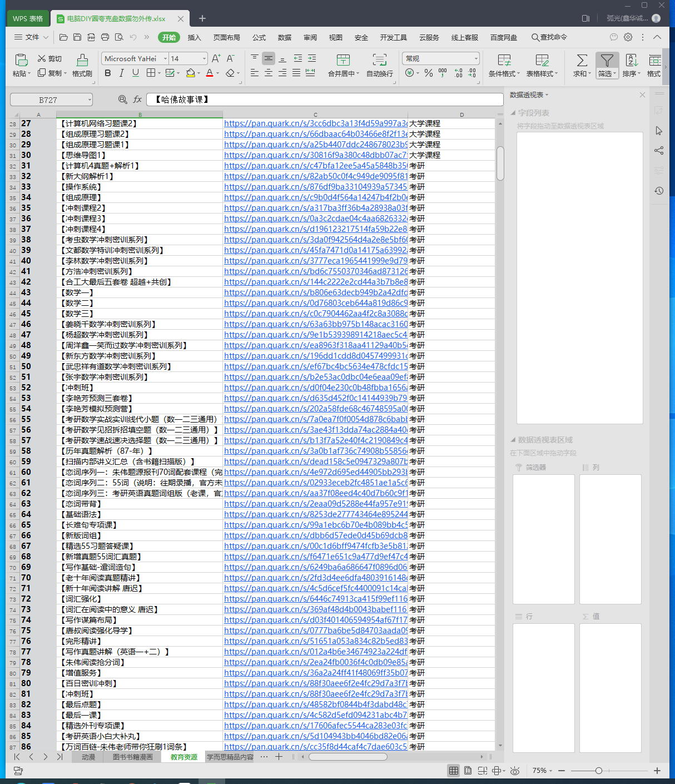Toggle Auto Wrap (自动换行)

[x=380, y=65]
